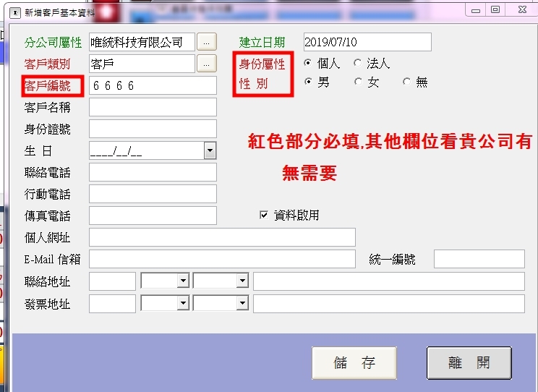Click the 離開 button to exit
Viewport: 538px width, 392px height.
[x=469, y=363]
